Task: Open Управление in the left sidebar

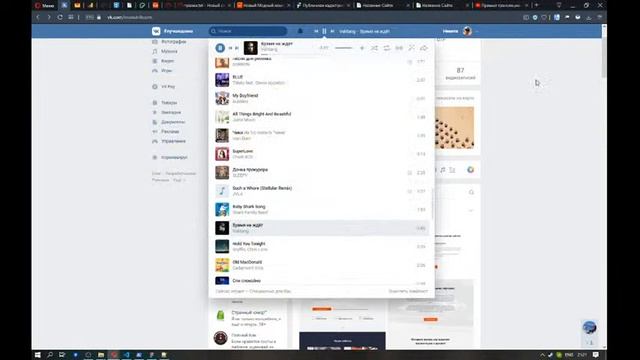Action: tap(173, 141)
